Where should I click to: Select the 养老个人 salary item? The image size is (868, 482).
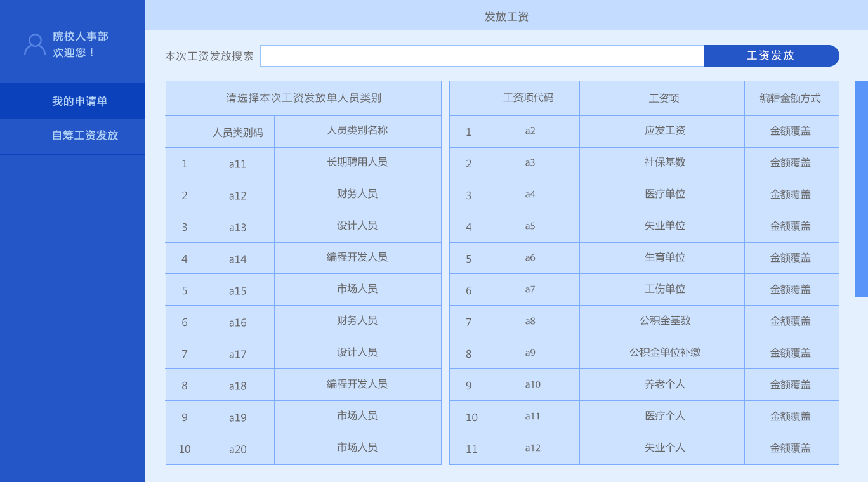[x=664, y=384]
